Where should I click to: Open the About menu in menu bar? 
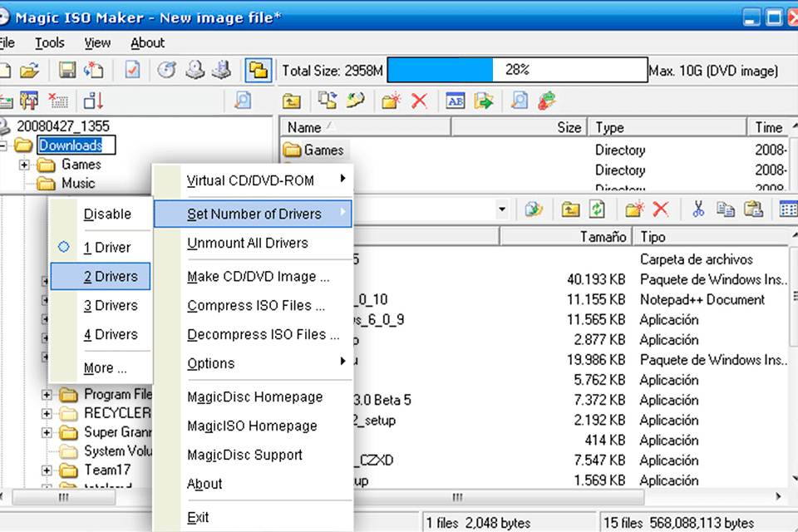[x=147, y=42]
